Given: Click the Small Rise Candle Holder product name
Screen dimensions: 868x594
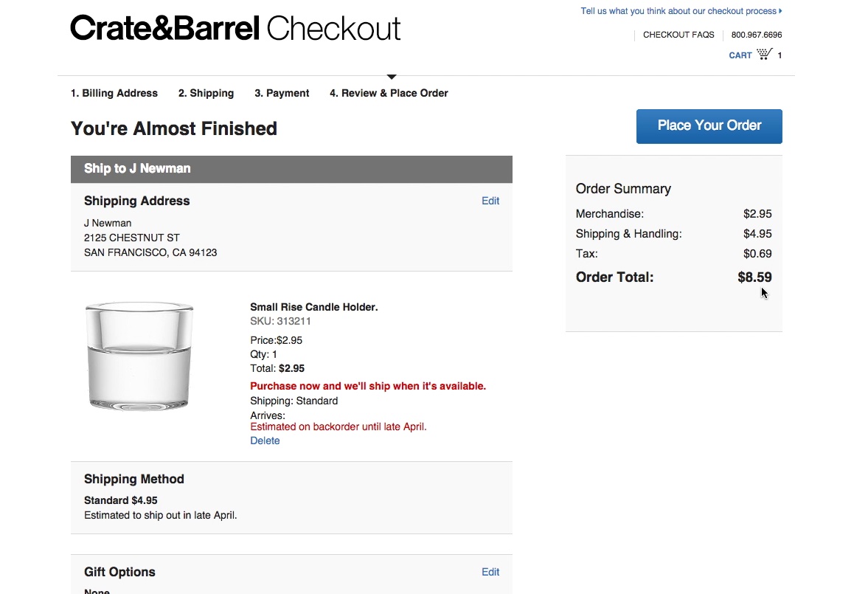Looking at the screenshot, I should coord(313,306).
